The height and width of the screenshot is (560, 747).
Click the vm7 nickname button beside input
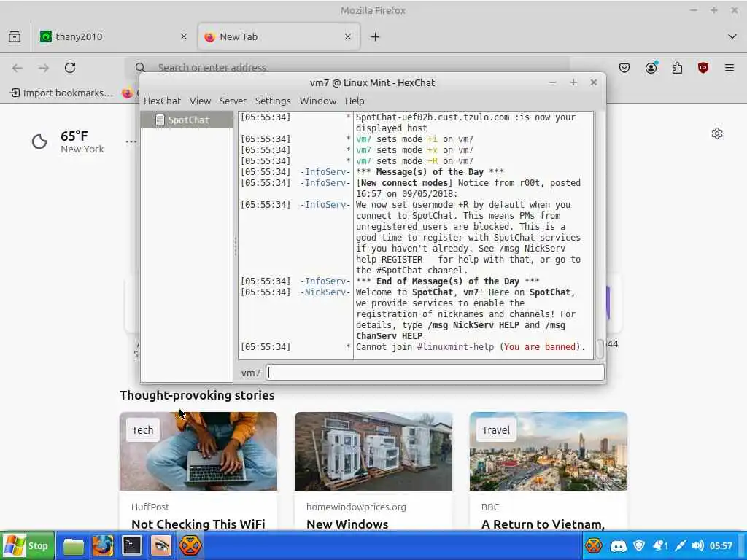point(251,373)
